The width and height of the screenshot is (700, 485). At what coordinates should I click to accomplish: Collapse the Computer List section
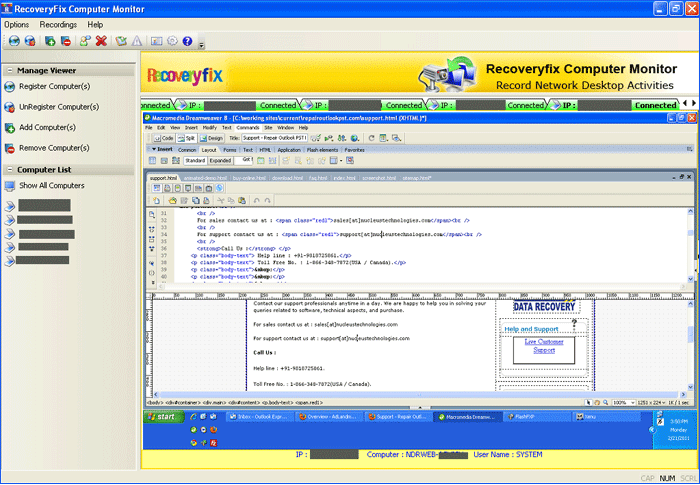click(x=9, y=170)
